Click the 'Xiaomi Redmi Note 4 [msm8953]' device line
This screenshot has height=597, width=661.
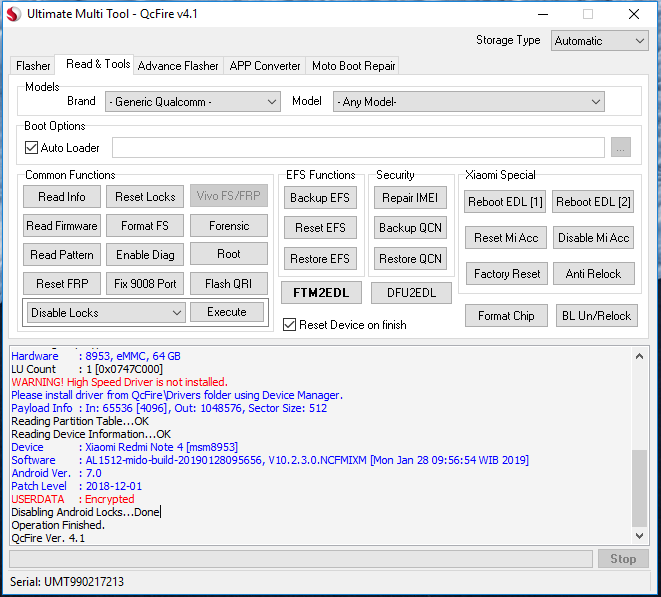click(124, 447)
